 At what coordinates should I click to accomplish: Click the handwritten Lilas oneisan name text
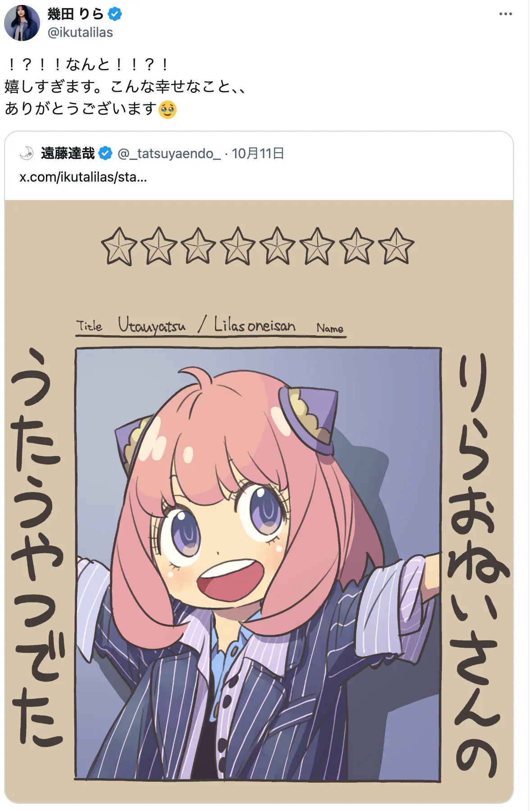[255, 324]
